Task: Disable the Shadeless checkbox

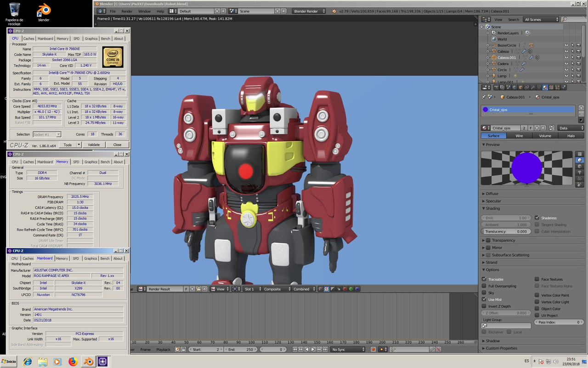Action: [537, 218]
